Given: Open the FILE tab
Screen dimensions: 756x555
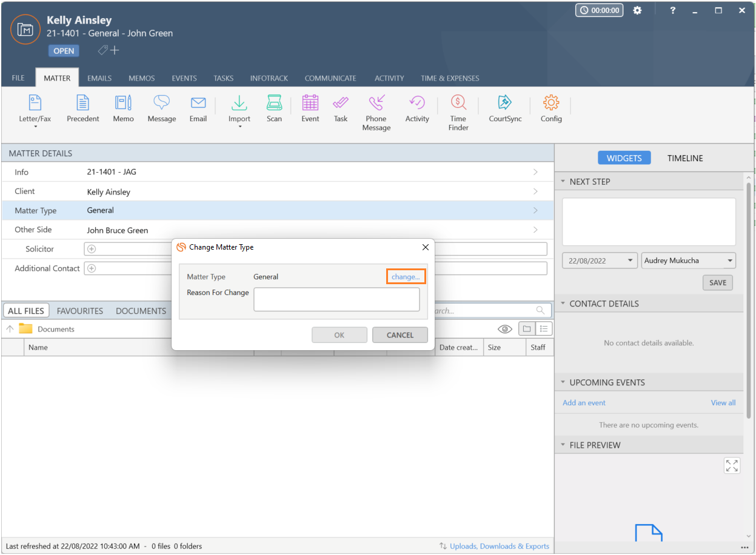Looking at the screenshot, I should [x=18, y=78].
